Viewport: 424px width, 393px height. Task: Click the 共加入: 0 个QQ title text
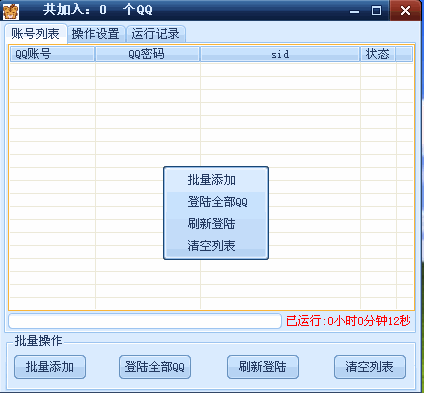pos(98,10)
